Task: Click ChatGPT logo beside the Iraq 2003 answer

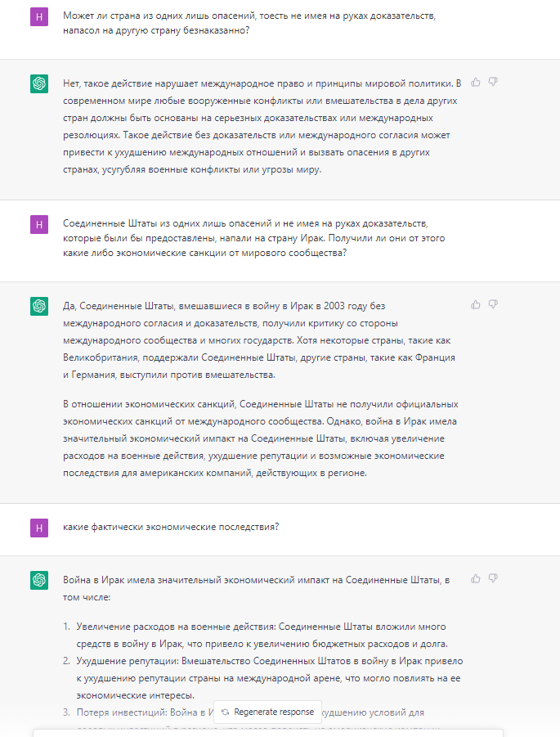Action: coord(38,306)
